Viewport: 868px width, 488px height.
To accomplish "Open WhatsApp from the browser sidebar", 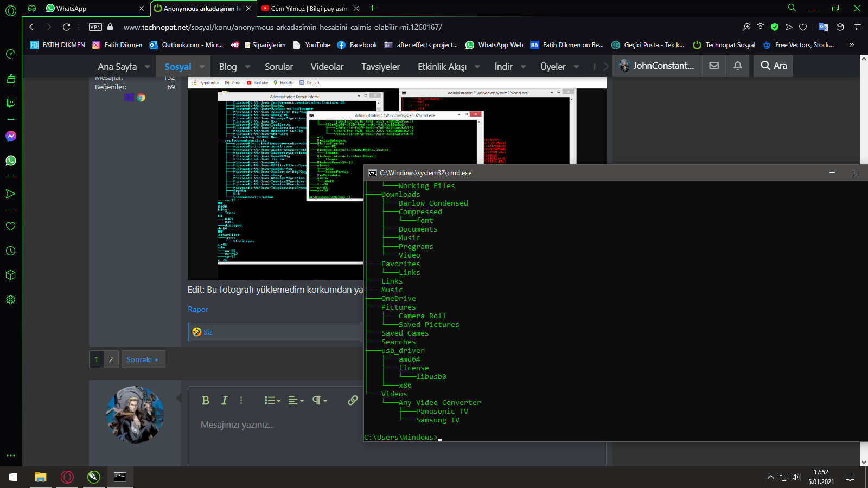I will 10,160.
